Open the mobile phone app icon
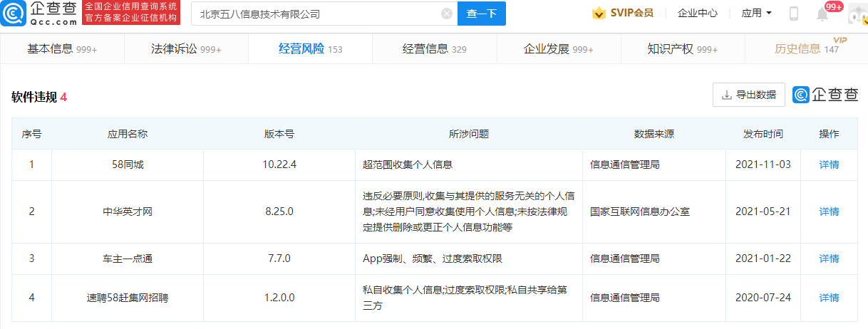Screen dimensions: 868x329 click(794, 14)
